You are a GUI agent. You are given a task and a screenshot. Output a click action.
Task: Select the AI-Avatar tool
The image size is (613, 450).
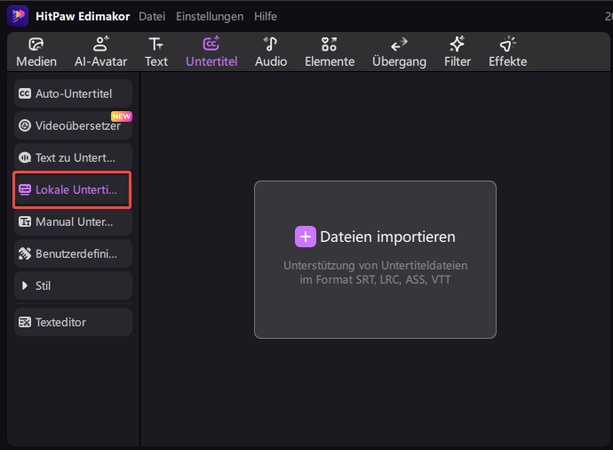(x=100, y=52)
